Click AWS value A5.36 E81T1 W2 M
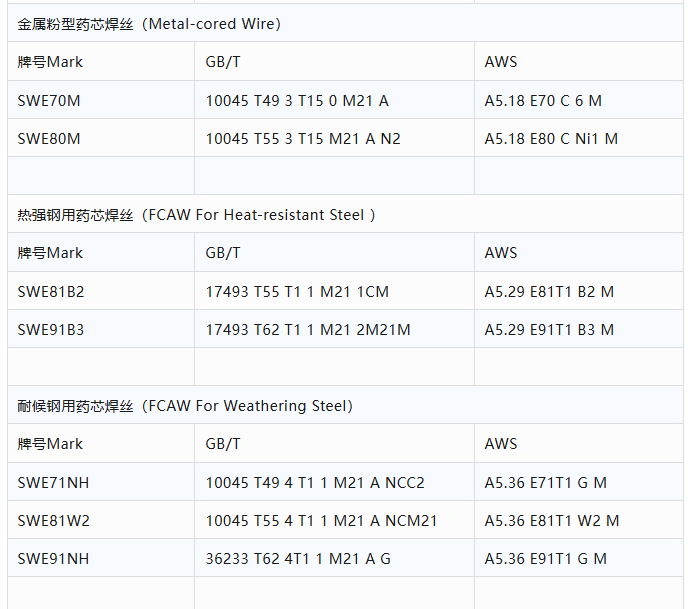This screenshot has width=690, height=609. coord(552,521)
